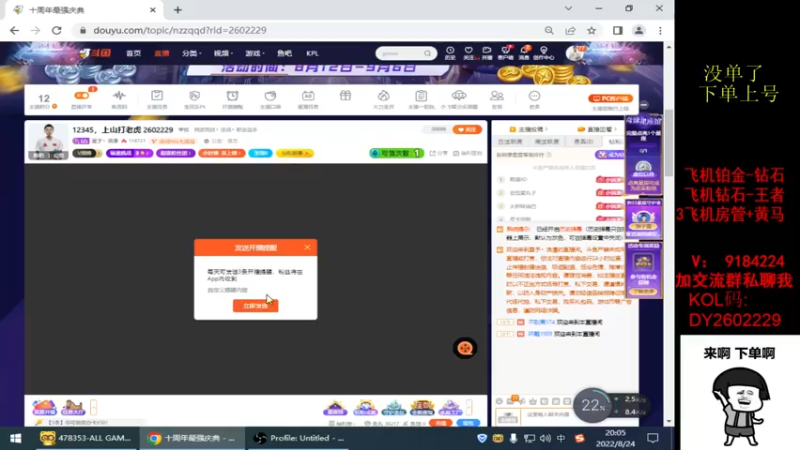Switch to the first leaderboard tab
The width and height of the screenshot is (800, 450).
tap(510, 141)
